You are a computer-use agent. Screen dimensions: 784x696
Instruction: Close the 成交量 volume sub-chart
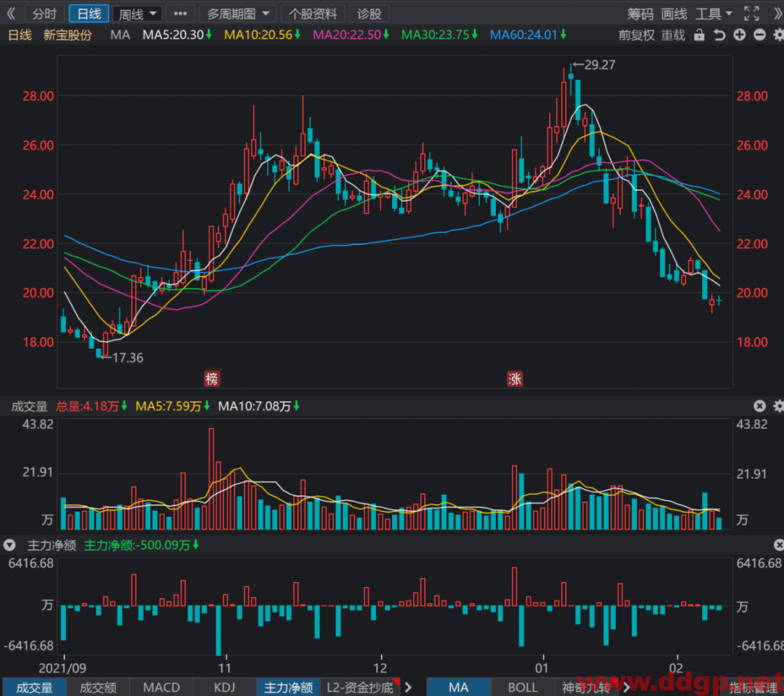759,406
